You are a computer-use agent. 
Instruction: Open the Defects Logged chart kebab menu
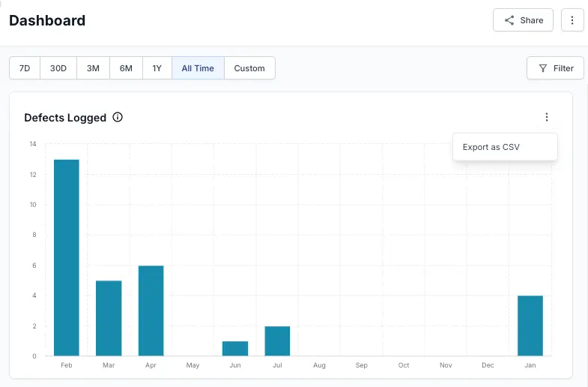click(547, 117)
